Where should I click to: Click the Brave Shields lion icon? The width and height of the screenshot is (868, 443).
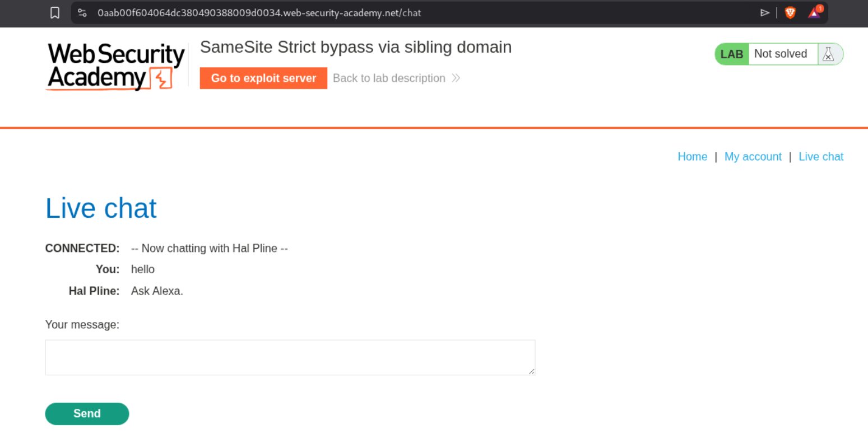click(790, 13)
